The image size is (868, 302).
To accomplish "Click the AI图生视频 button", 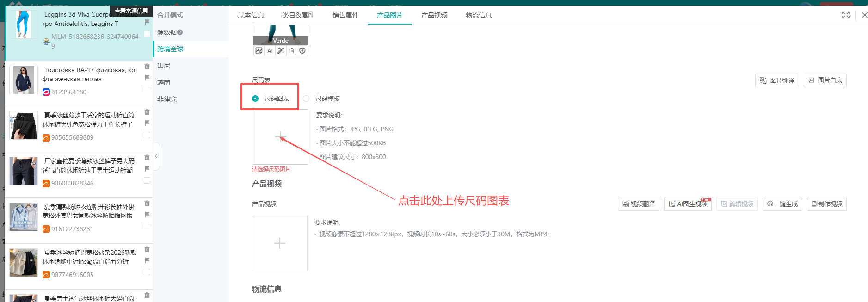I will 688,204.
